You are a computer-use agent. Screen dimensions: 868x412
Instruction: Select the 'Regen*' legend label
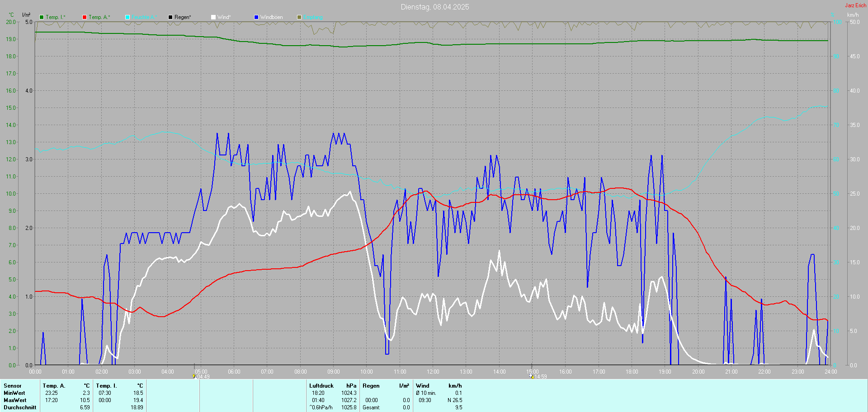[x=183, y=17]
